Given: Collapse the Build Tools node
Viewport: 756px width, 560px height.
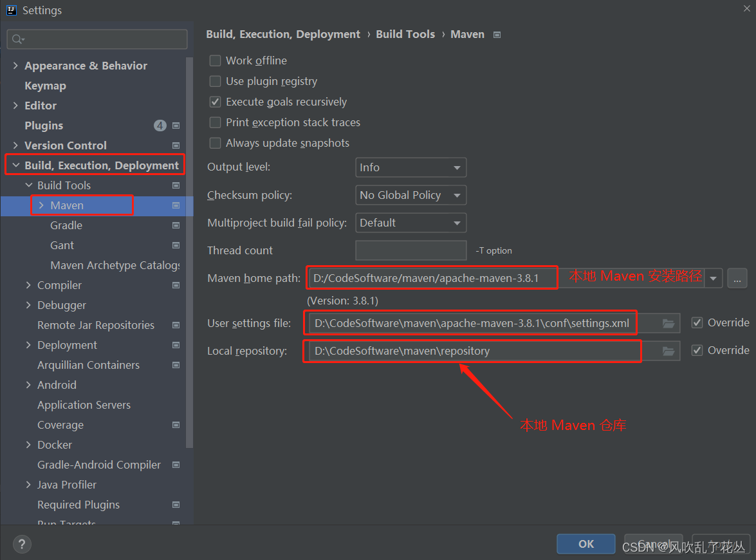Looking at the screenshot, I should pos(29,186).
